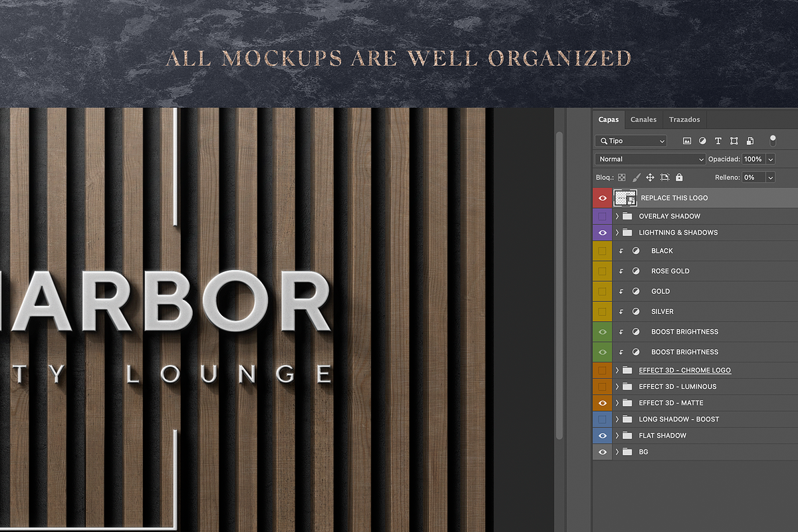Open the Opacidad percentage dropdown arrow
The width and height of the screenshot is (798, 532).
click(x=771, y=160)
